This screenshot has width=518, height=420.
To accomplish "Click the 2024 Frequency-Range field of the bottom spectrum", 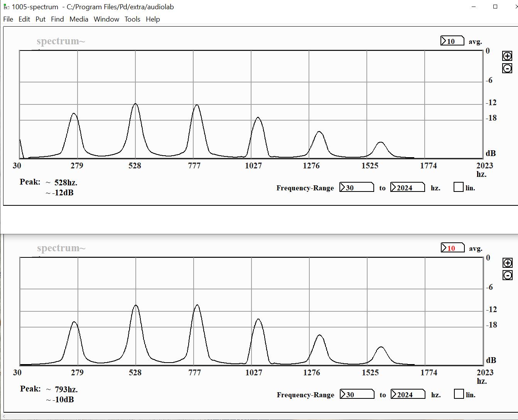I will click(408, 394).
